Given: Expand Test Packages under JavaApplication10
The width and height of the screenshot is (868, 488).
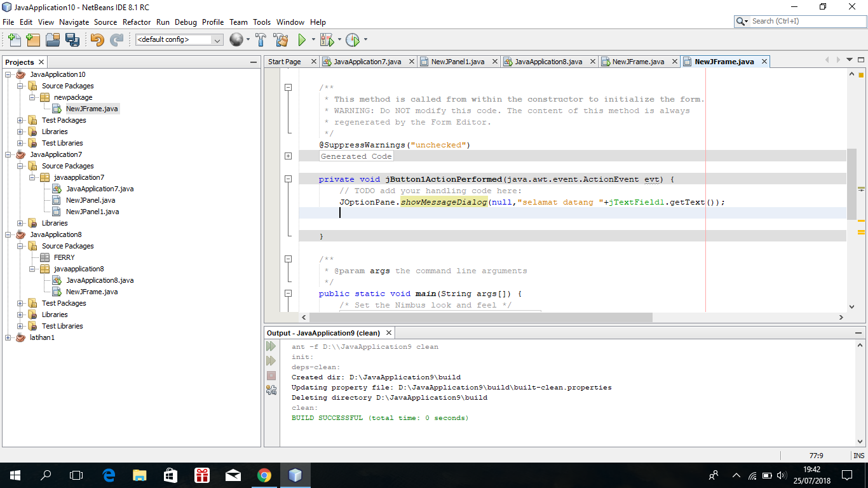Looking at the screenshot, I should (x=20, y=120).
